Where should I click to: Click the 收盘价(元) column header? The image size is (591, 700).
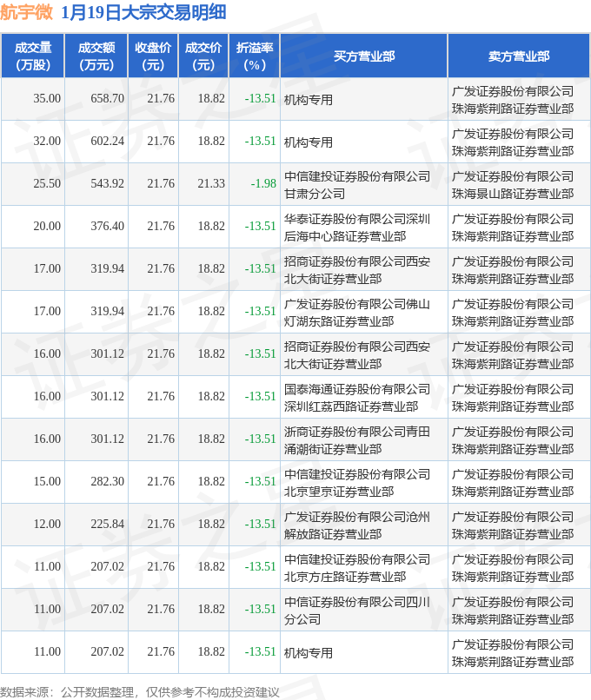153,56
